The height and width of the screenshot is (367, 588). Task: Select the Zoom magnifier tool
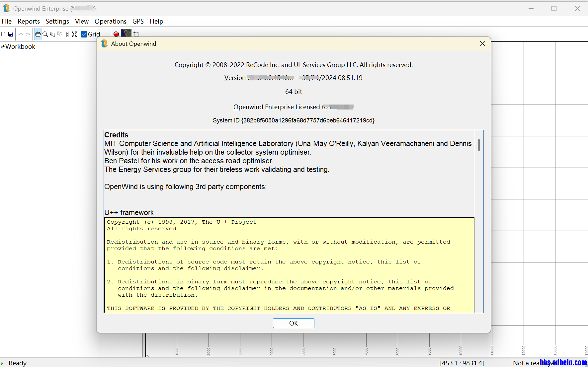point(45,34)
